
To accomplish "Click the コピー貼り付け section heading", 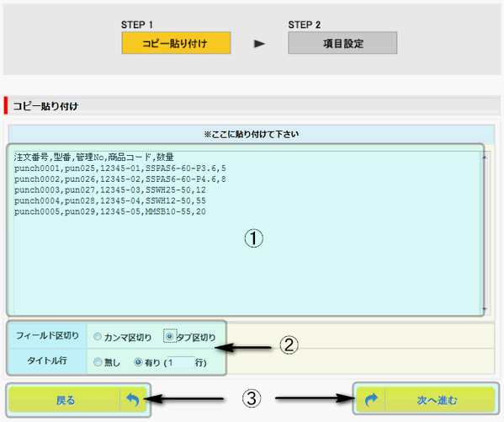I will pyautogui.click(x=45, y=106).
